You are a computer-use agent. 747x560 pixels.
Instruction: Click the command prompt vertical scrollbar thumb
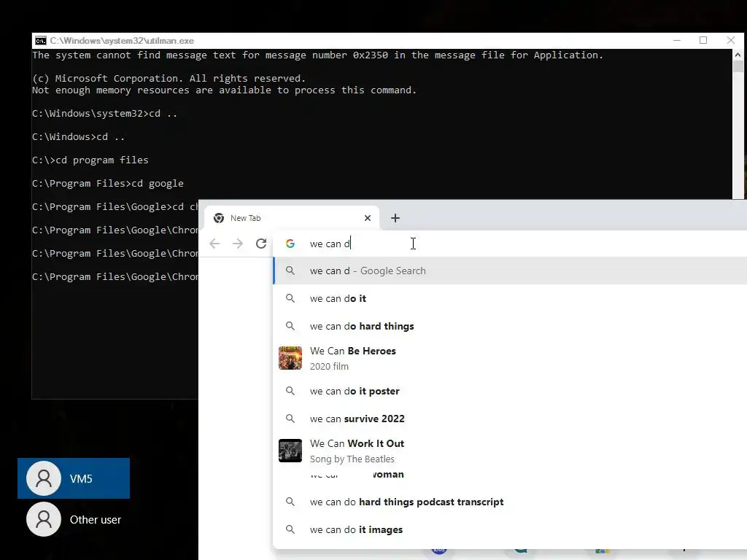tap(738, 66)
